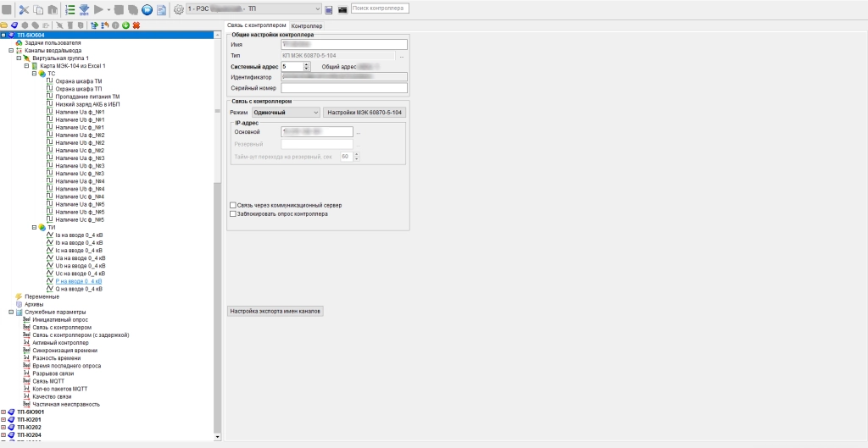Select the ТП-Ю204 controller in the tree
This screenshot has width=868, height=448.
(30, 435)
